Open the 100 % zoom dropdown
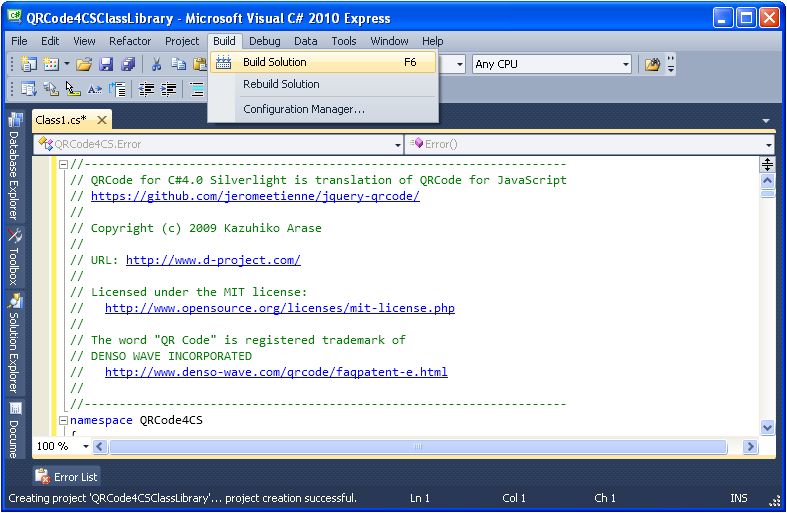Viewport: 787px width, 513px height. click(85, 446)
